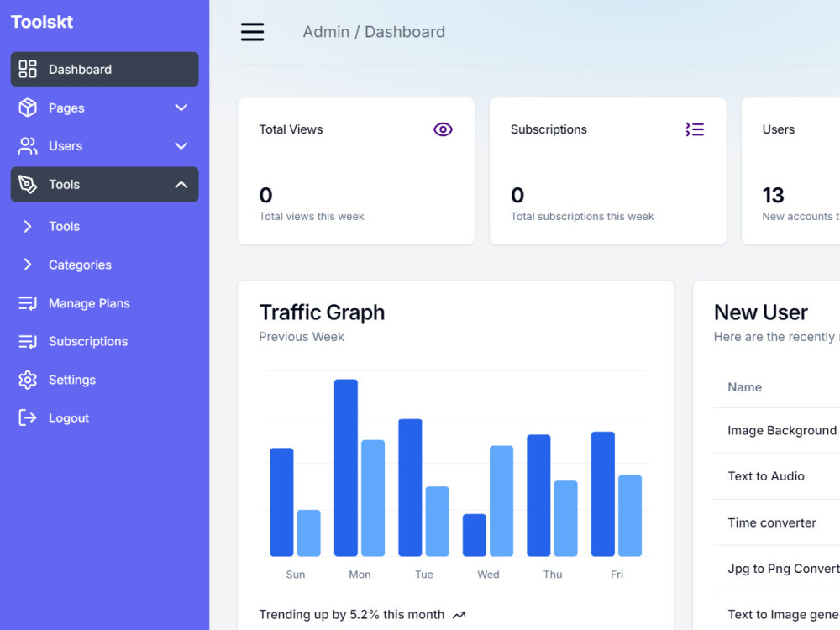
Task: Click arrow beside Categories
Action: (28, 265)
